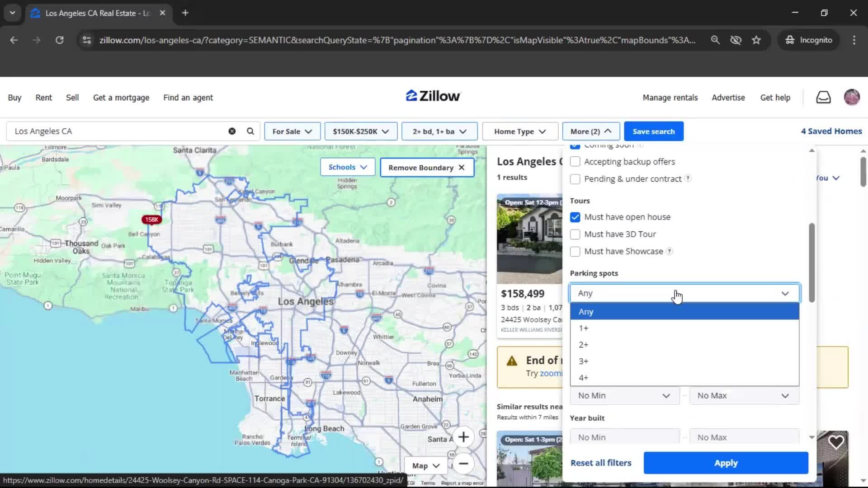
Task: Zoom out on the map with minus icon
Action: (x=464, y=464)
